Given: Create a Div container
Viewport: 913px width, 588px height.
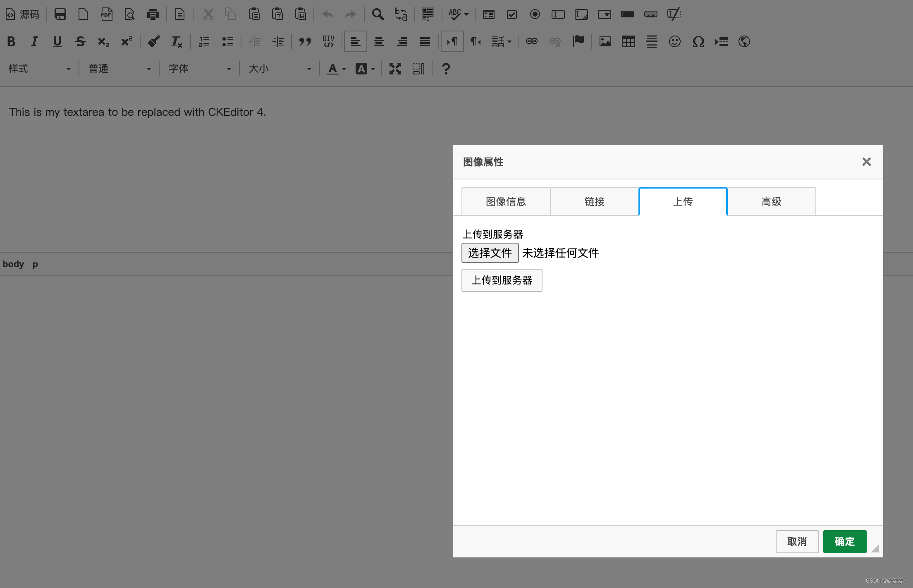Looking at the screenshot, I should pos(328,41).
